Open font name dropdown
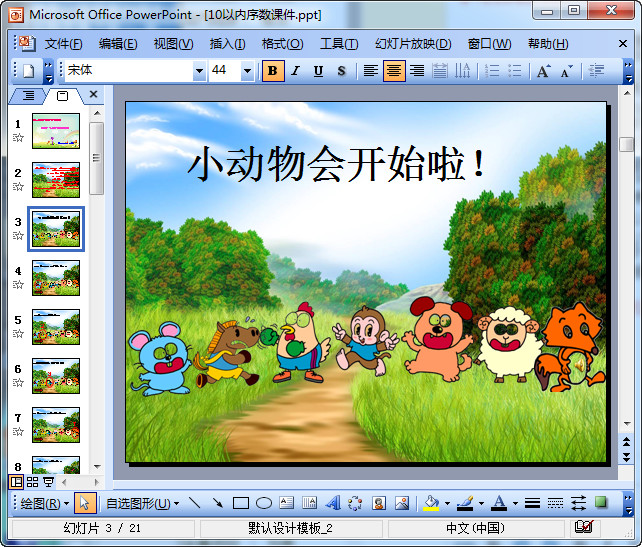This screenshot has width=642, height=547. point(199,71)
